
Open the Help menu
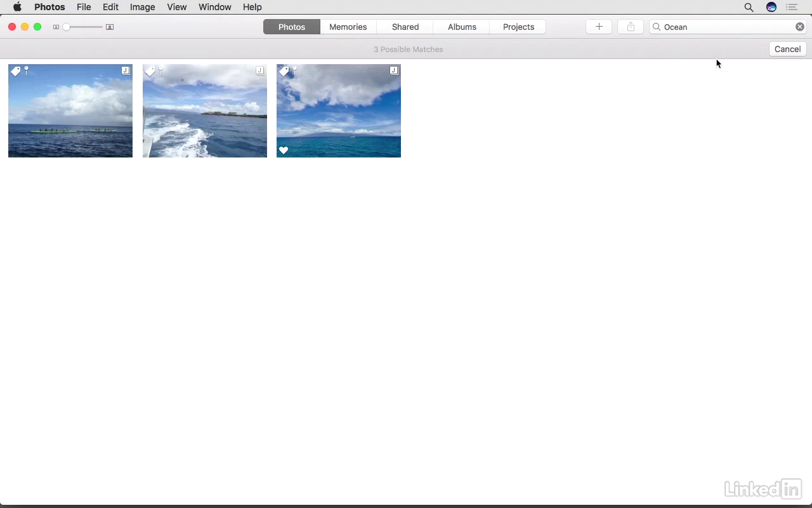click(252, 7)
